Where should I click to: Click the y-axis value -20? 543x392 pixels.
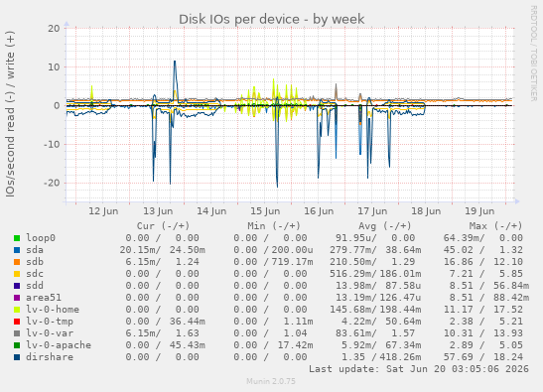coord(52,183)
